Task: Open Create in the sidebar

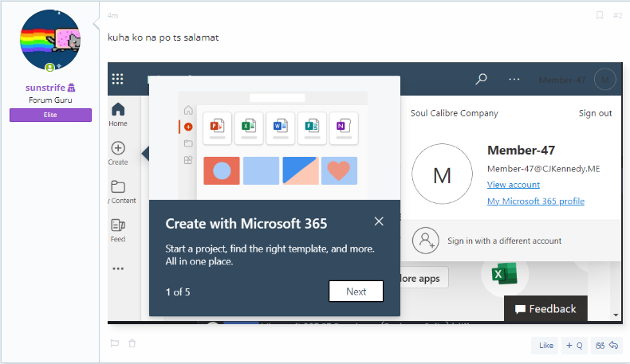Action: coord(118,153)
